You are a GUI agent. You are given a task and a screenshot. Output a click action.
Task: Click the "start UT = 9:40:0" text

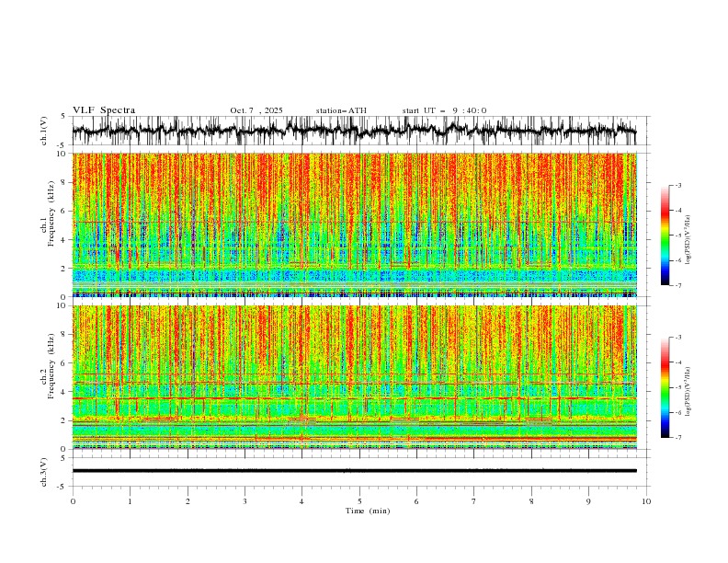coord(444,110)
